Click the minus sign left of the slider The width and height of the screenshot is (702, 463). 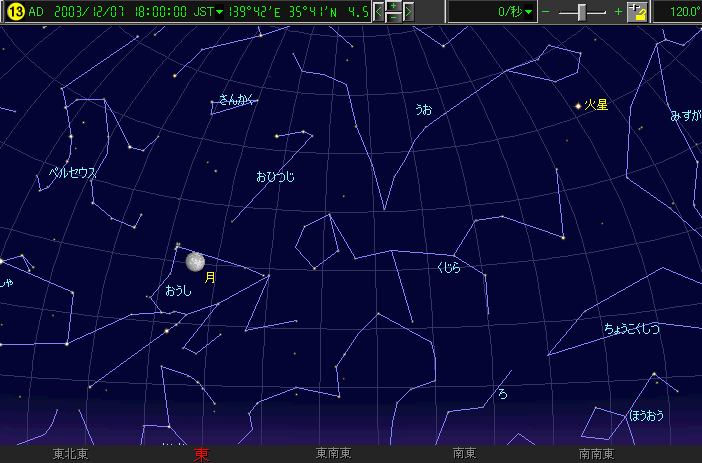tap(546, 12)
